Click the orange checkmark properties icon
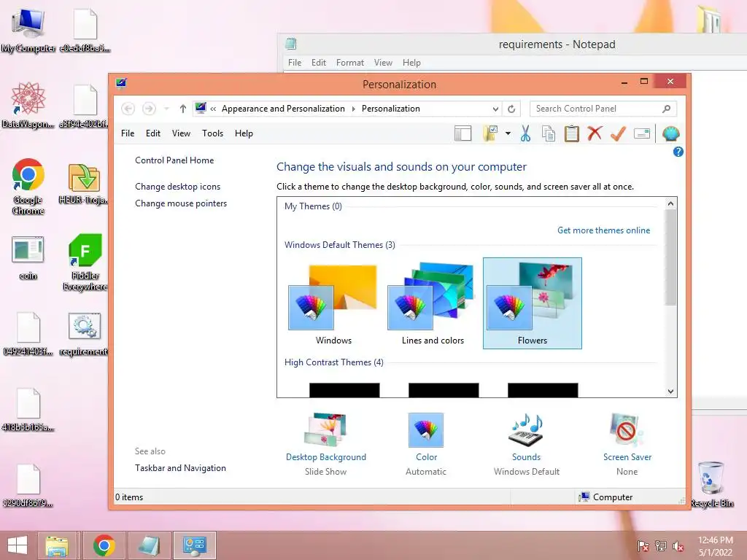Viewport: 747px width, 560px height. pos(618,134)
